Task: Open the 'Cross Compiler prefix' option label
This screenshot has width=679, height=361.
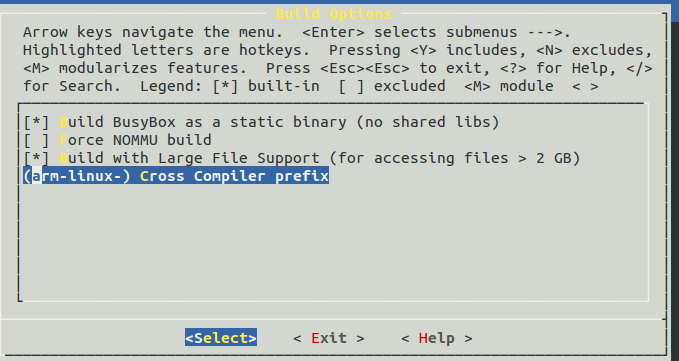Action: click(x=234, y=176)
